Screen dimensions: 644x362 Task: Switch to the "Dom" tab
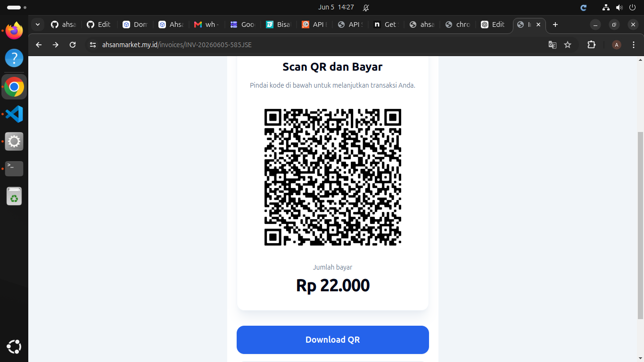click(135, 25)
